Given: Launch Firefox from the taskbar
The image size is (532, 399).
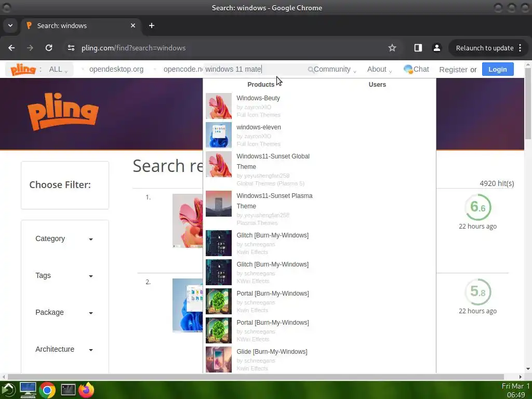Looking at the screenshot, I should tap(86, 390).
